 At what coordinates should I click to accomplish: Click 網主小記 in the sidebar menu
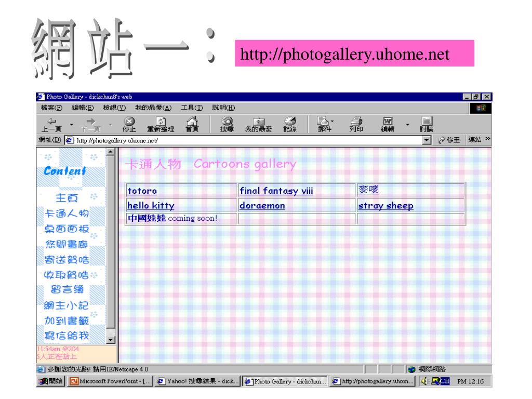(x=66, y=305)
